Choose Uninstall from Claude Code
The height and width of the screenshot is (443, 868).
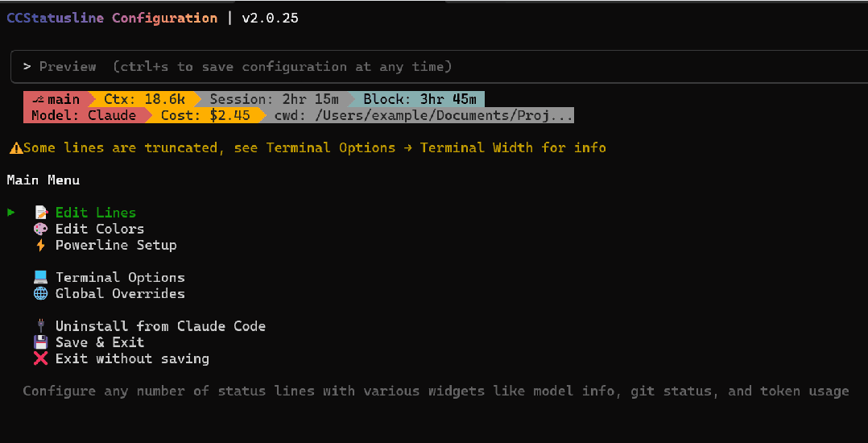[x=160, y=326]
